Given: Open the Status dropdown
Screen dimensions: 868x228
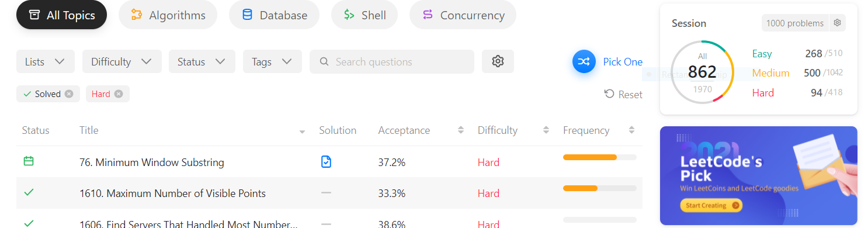Looking at the screenshot, I should coord(202,61).
